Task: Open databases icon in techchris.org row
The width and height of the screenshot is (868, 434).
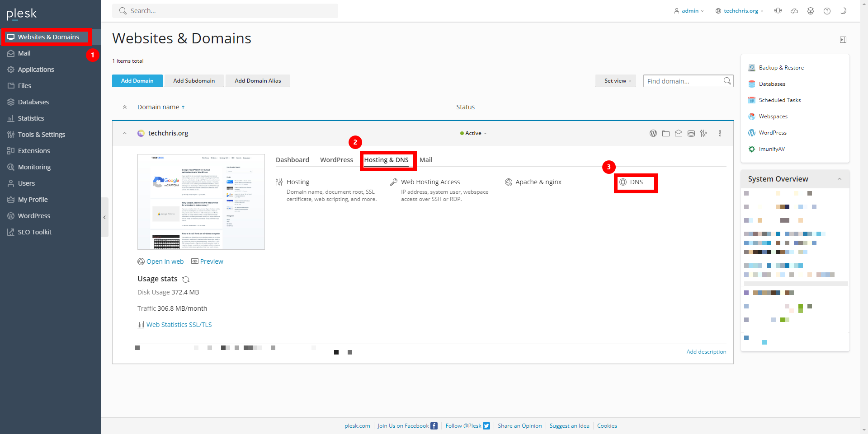Action: (x=691, y=133)
